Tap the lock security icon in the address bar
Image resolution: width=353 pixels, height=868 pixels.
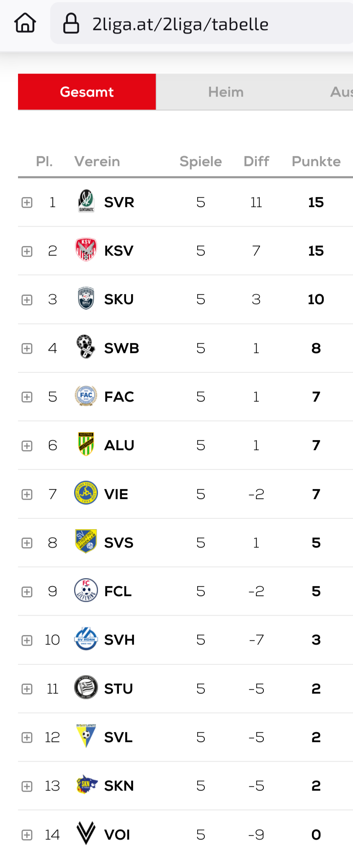coord(71,23)
